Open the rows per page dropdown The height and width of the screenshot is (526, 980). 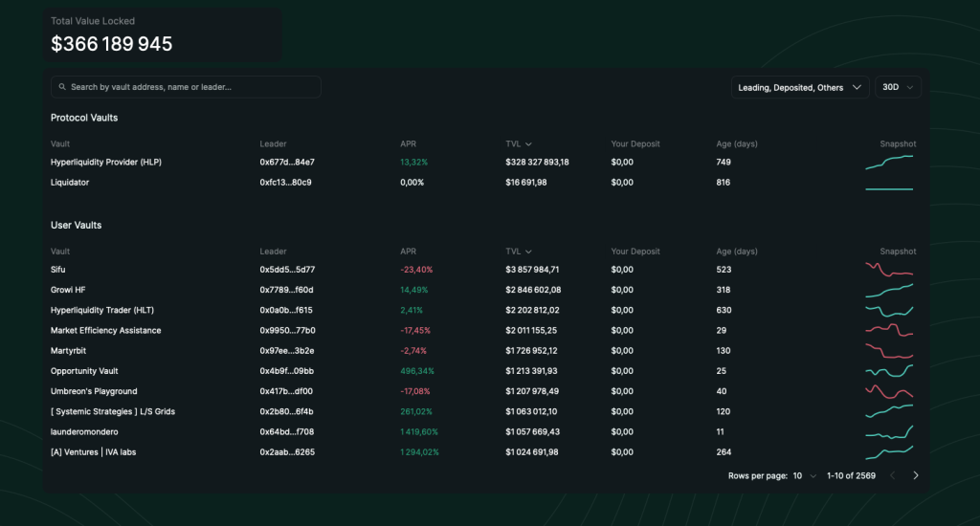point(804,476)
